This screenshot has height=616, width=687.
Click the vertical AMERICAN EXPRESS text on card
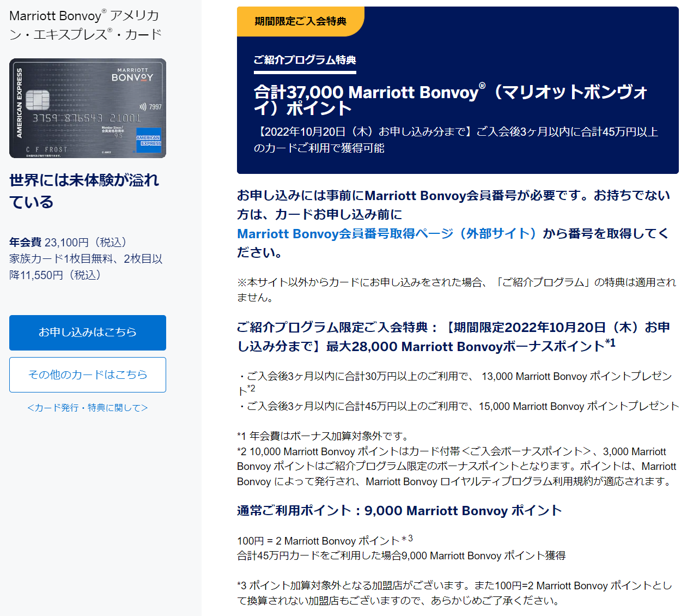pyautogui.click(x=20, y=103)
